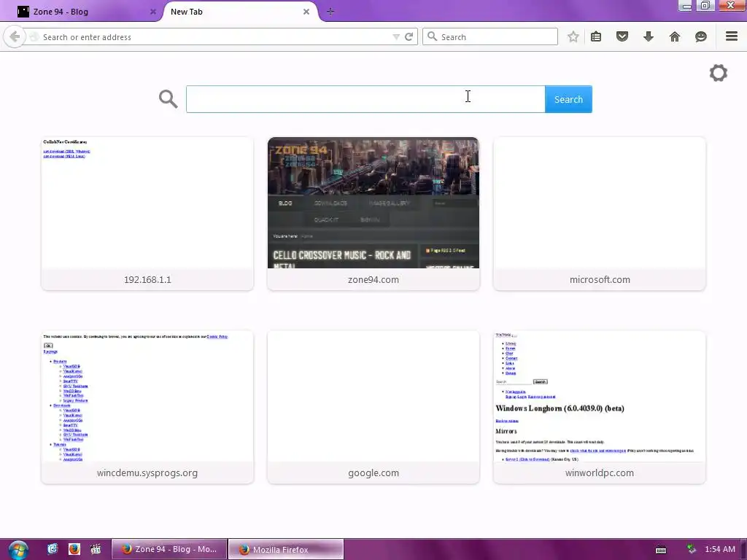747x560 pixels.
Task: Close the New Tab tab
Action: (x=306, y=12)
